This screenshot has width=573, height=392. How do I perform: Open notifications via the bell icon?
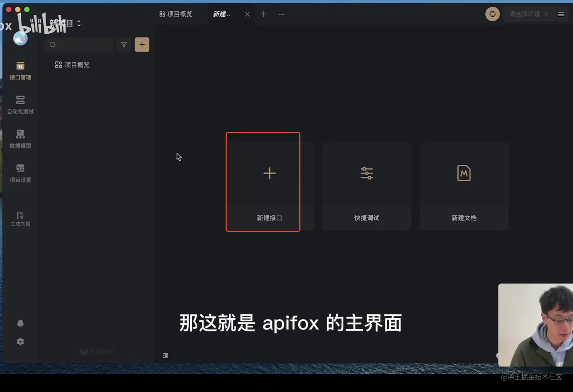click(x=20, y=323)
